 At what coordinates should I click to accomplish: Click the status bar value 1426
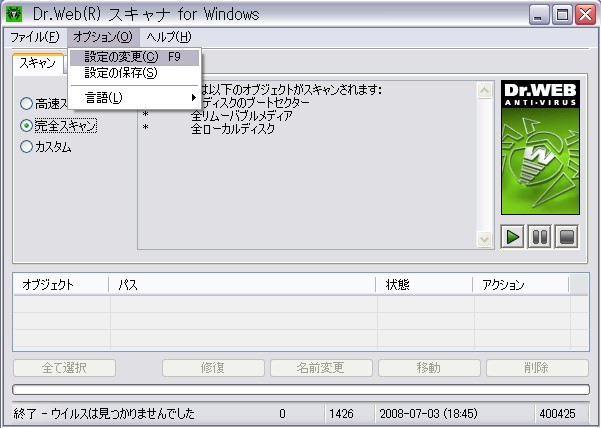341,414
